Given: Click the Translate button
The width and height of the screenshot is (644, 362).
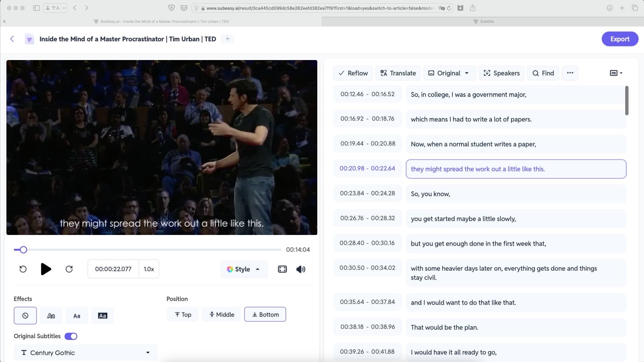Looking at the screenshot, I should click(x=398, y=73).
